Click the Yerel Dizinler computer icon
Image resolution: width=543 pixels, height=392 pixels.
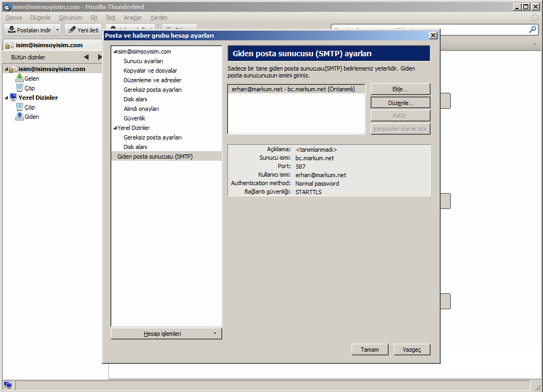coord(13,98)
